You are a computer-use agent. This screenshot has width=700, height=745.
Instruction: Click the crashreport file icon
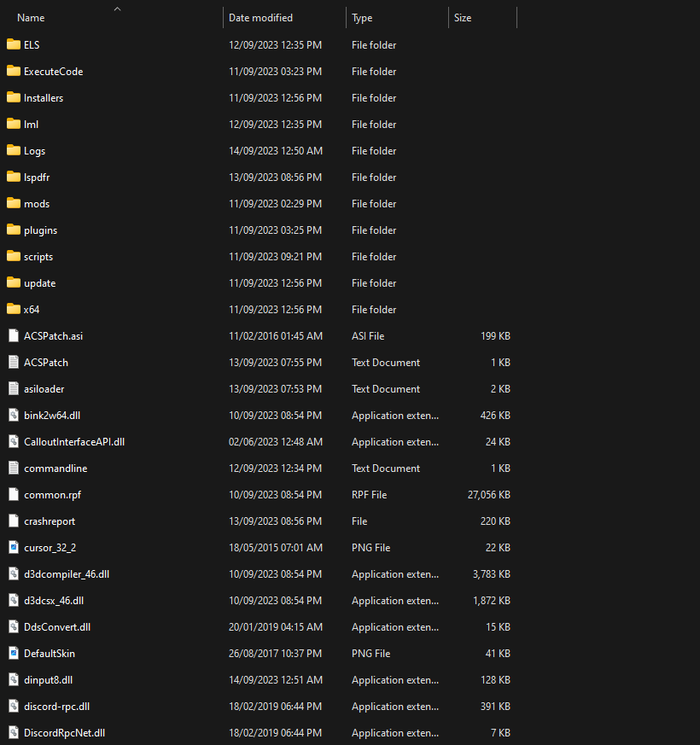click(x=14, y=521)
